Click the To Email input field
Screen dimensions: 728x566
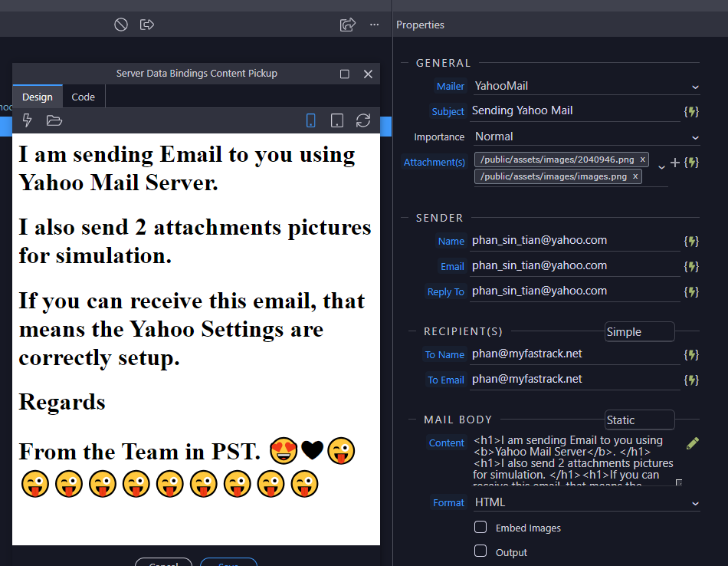tap(575, 380)
